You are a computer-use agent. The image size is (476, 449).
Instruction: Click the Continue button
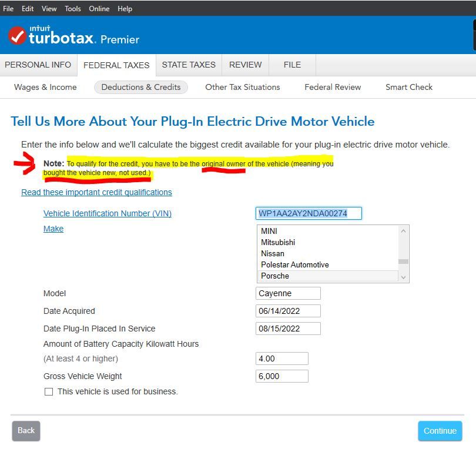440,431
